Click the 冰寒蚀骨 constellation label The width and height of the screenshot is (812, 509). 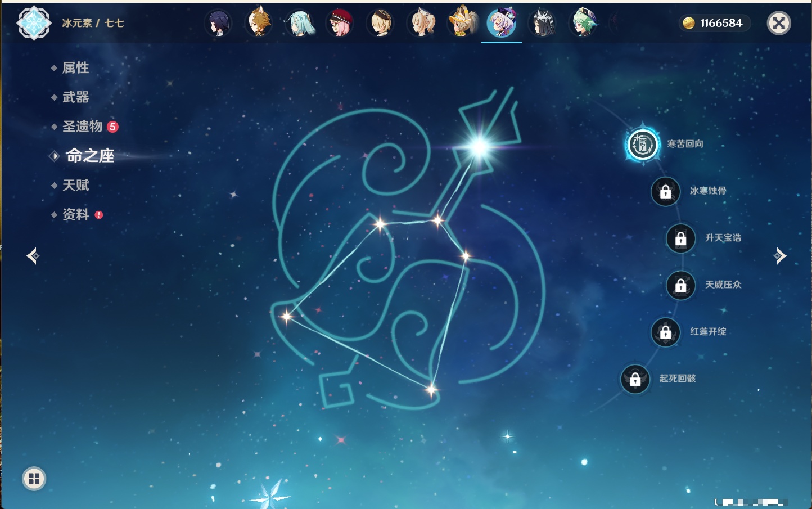pos(708,191)
